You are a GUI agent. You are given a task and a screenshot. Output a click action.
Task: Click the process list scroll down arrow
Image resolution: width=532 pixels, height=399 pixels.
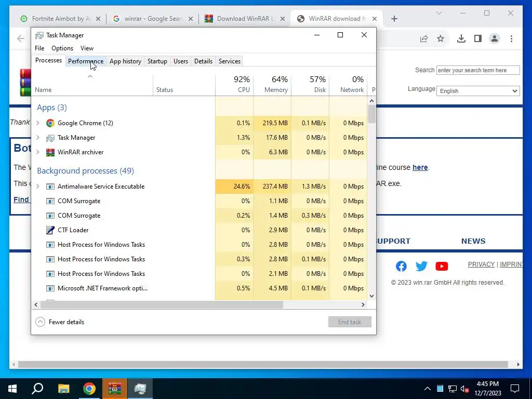pyautogui.click(x=372, y=296)
